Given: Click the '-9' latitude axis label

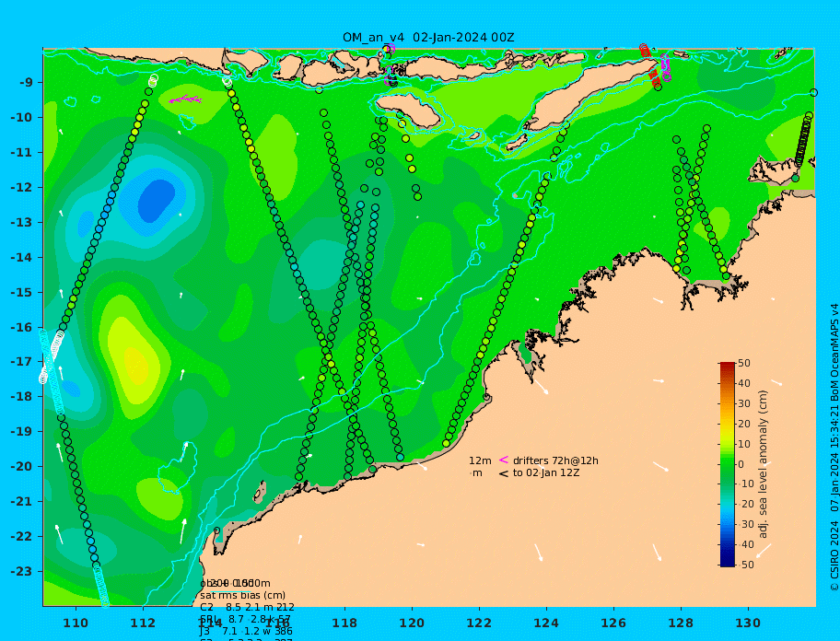Looking at the screenshot, I should (x=27, y=83).
